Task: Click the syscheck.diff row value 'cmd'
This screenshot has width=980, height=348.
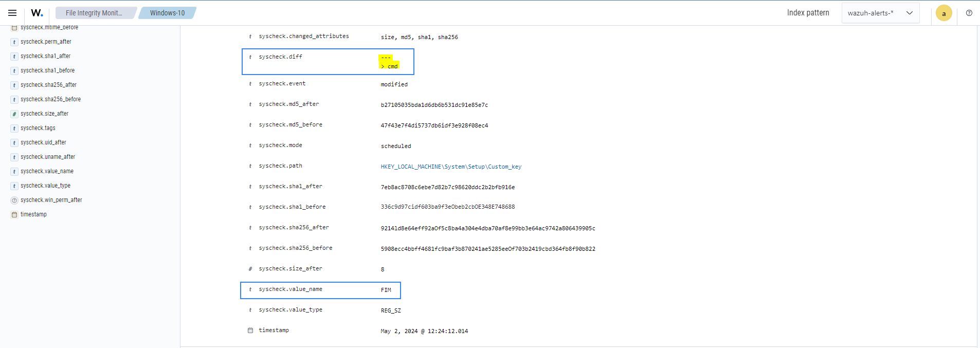Action: [x=392, y=66]
